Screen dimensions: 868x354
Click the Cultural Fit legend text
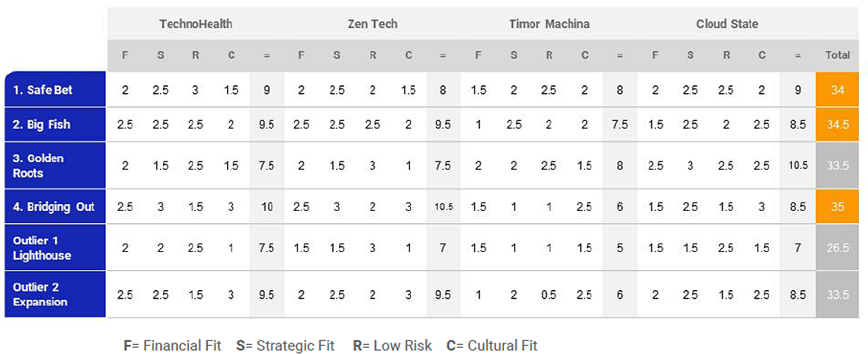[x=492, y=346]
